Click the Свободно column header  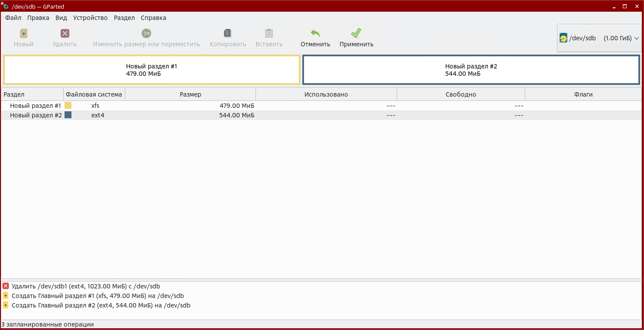tap(461, 94)
